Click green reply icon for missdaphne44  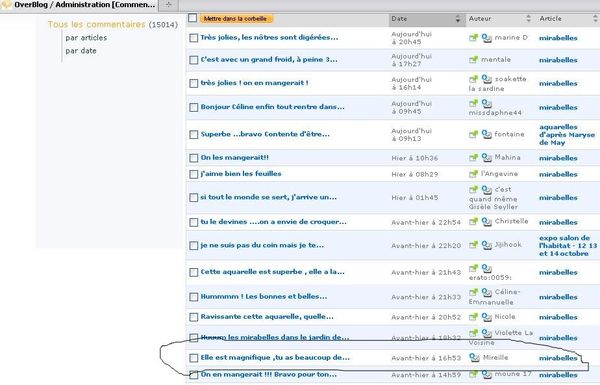tap(473, 103)
